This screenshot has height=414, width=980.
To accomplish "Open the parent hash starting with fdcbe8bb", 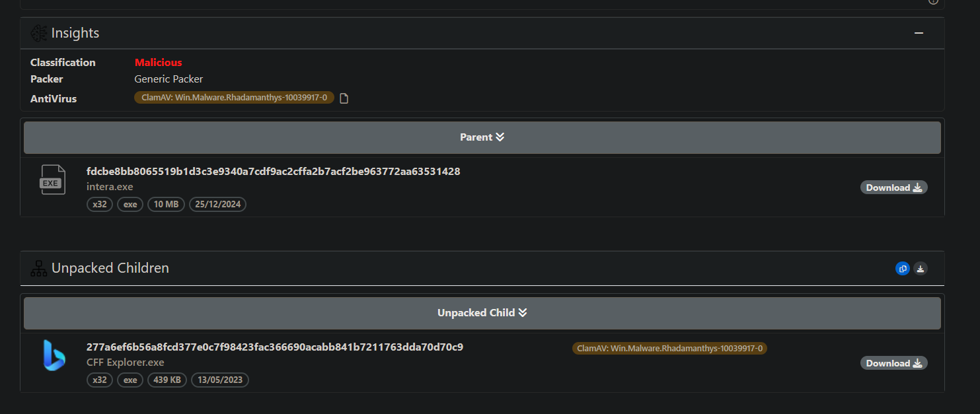I will pos(273,172).
